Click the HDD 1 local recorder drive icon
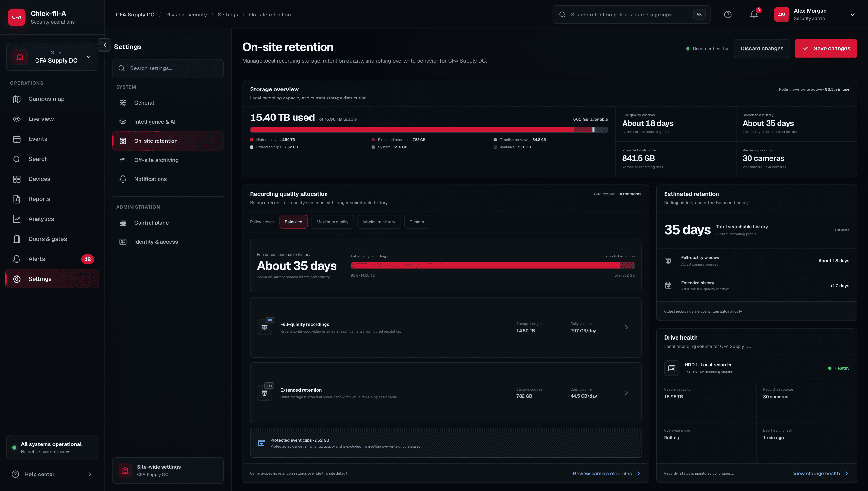 (x=671, y=368)
